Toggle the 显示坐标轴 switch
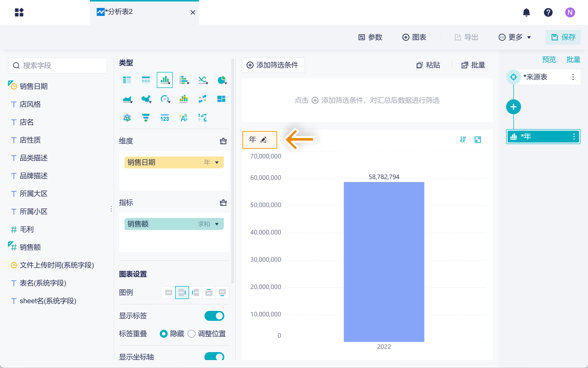 point(214,357)
